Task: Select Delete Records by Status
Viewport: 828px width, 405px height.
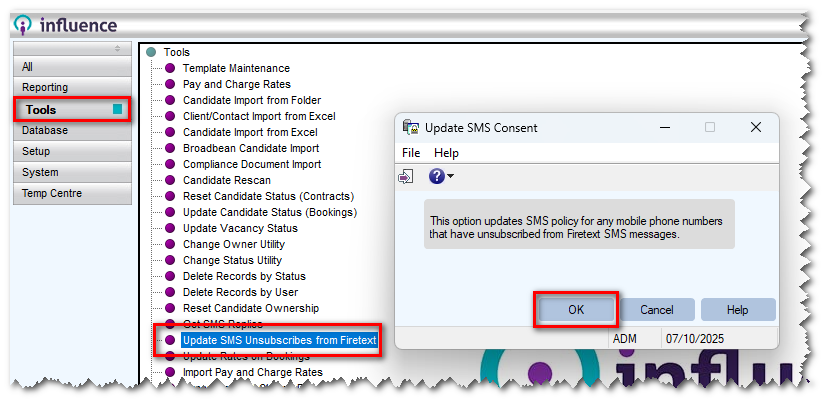Action: pos(244,276)
